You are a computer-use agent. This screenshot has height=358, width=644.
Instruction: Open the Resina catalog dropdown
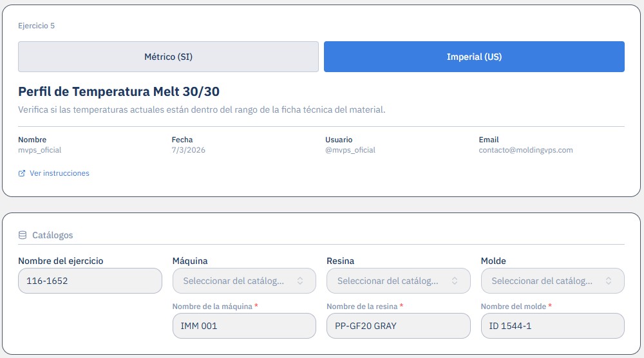click(x=399, y=281)
